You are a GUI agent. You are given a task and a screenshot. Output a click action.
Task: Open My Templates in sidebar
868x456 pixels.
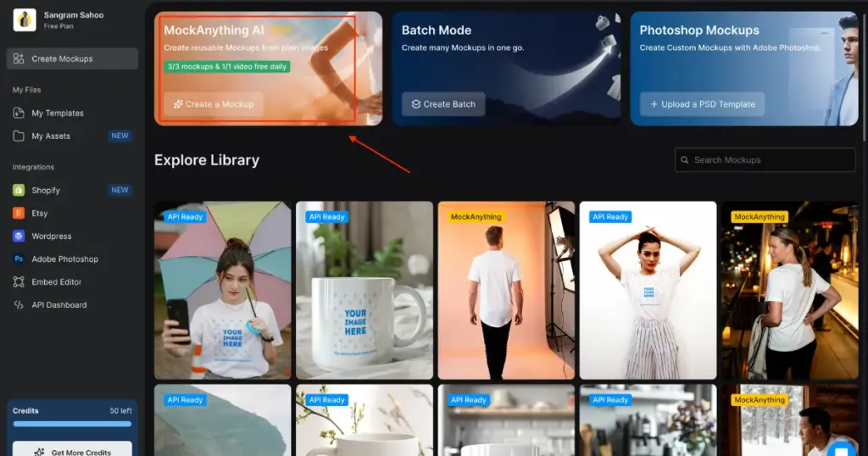tap(58, 113)
